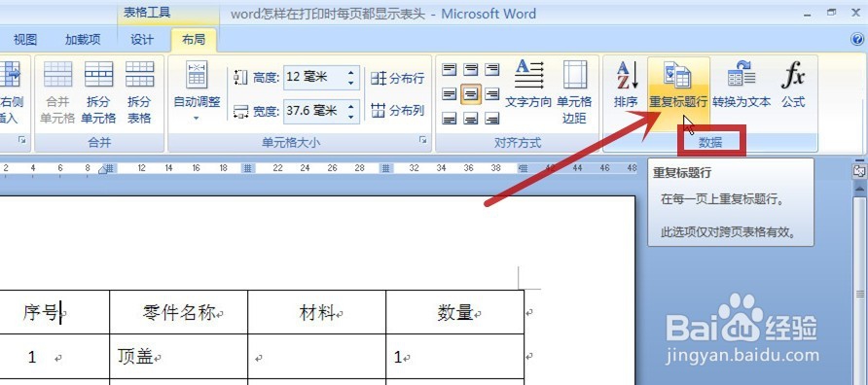Open the Word help question mark icon

(857, 39)
